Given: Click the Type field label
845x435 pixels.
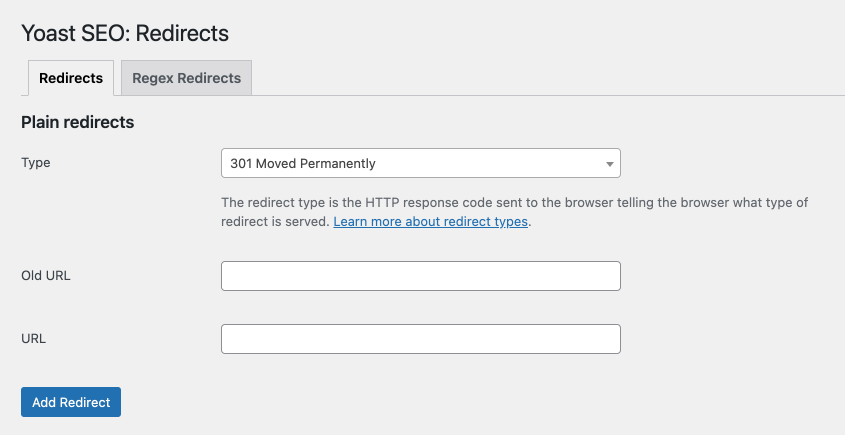Looking at the screenshot, I should [36, 163].
